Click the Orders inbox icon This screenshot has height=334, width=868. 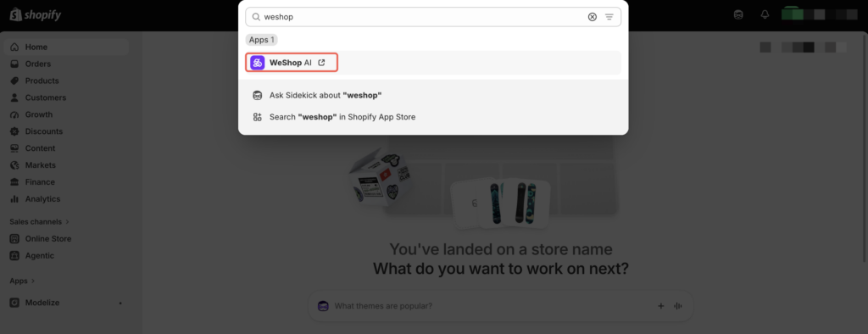[x=14, y=64]
